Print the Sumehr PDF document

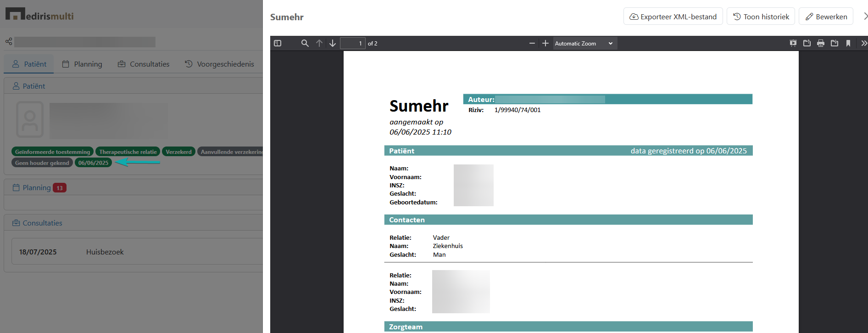coord(821,43)
